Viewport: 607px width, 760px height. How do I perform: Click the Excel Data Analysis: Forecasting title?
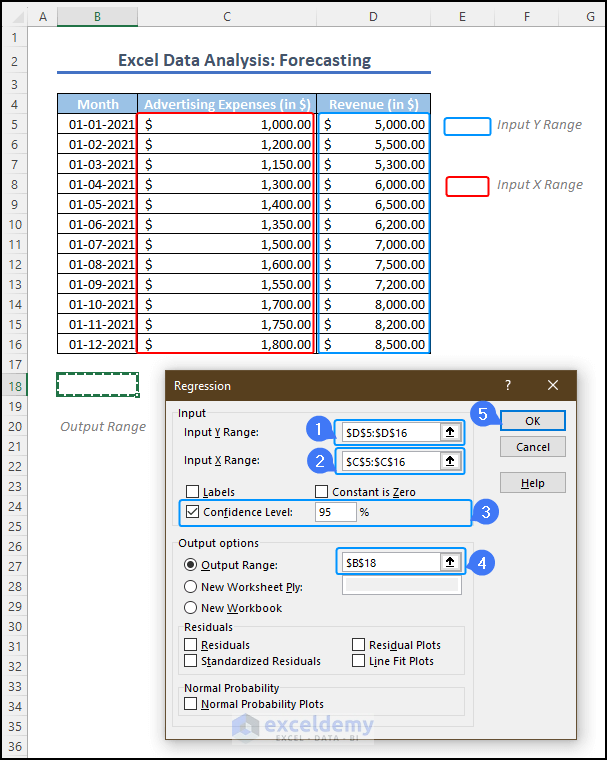click(244, 60)
